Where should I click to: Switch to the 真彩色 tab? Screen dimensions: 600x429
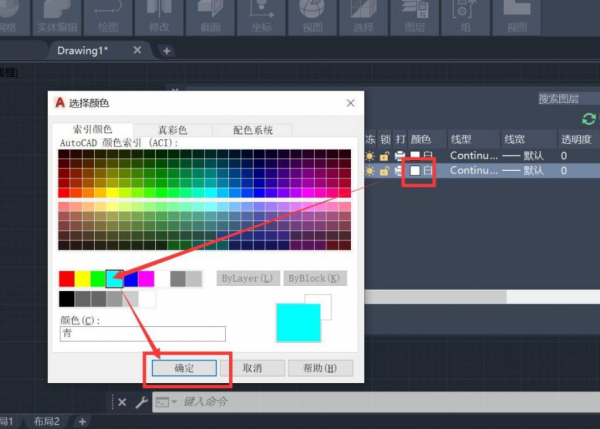[x=173, y=130]
